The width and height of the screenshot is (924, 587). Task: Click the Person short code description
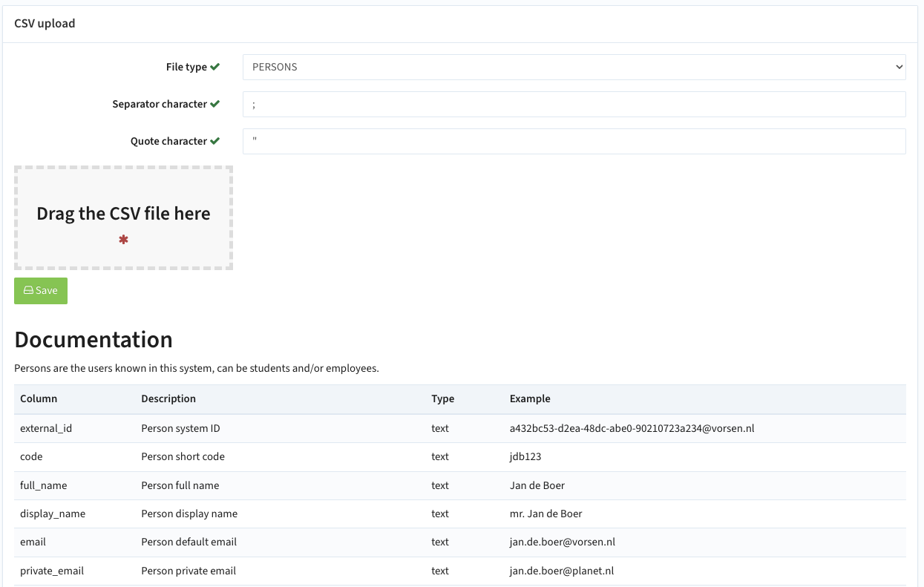(x=183, y=456)
